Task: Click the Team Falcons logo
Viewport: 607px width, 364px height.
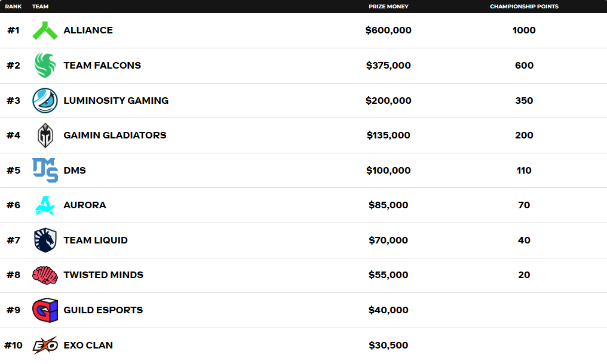Action: 45,65
